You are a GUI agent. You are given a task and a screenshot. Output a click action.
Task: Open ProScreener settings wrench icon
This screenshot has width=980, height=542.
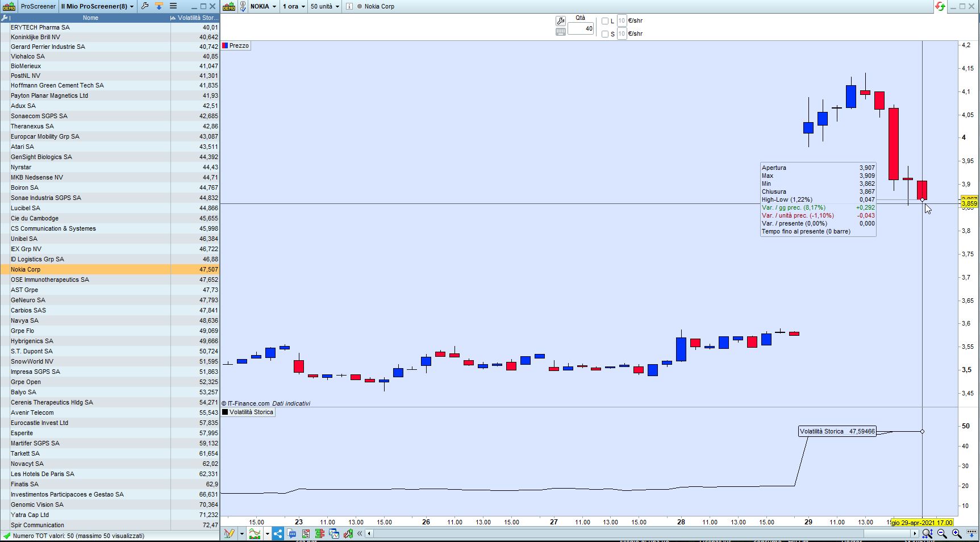click(x=145, y=6)
